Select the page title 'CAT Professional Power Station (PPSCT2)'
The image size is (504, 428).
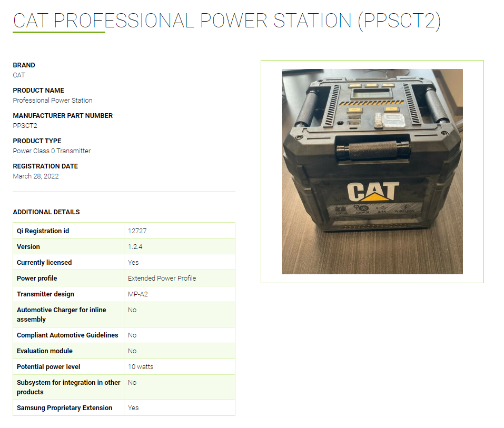click(x=227, y=21)
